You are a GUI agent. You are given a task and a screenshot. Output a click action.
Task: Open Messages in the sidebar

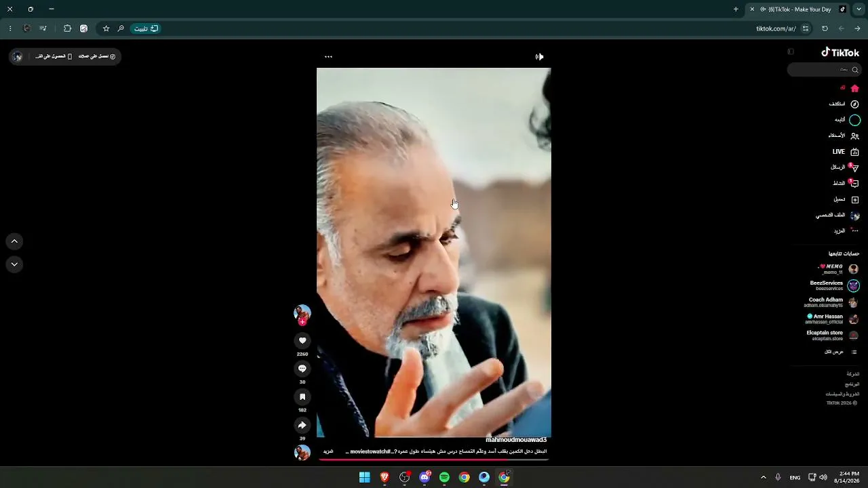click(845, 167)
